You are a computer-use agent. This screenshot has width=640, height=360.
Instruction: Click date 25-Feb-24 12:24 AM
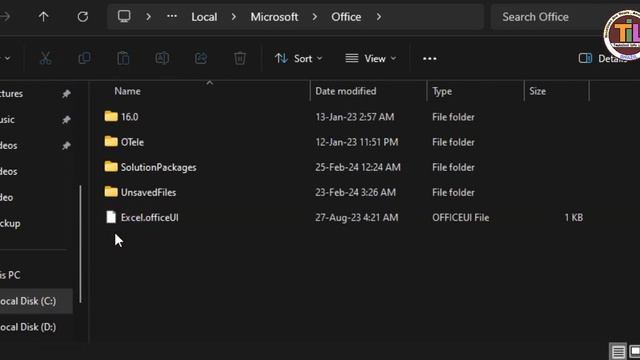(358, 167)
